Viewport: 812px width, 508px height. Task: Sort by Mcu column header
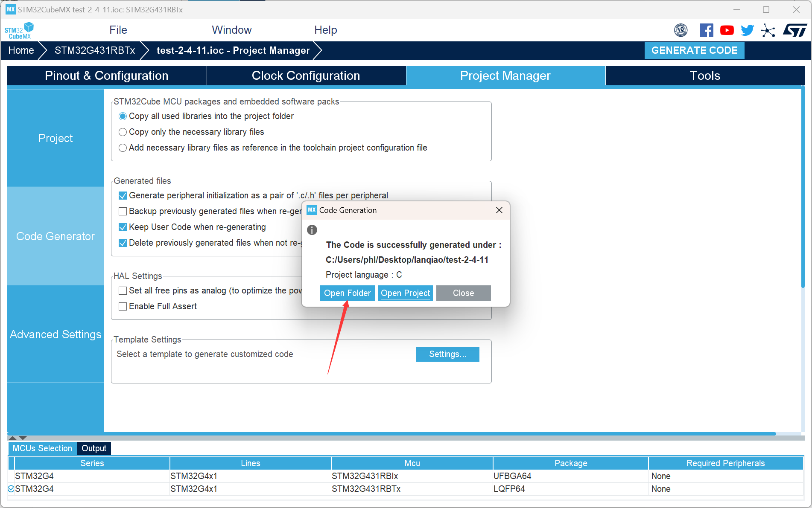(x=412, y=463)
